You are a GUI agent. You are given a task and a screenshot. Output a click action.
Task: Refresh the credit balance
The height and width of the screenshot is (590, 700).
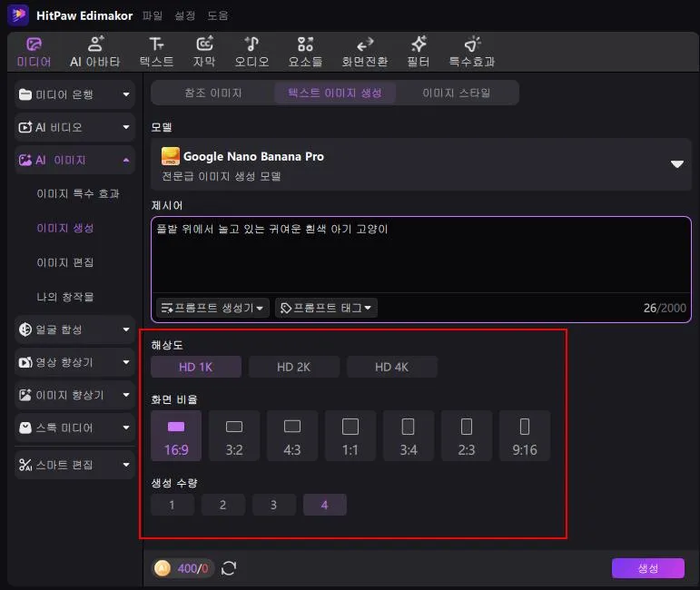click(x=229, y=568)
